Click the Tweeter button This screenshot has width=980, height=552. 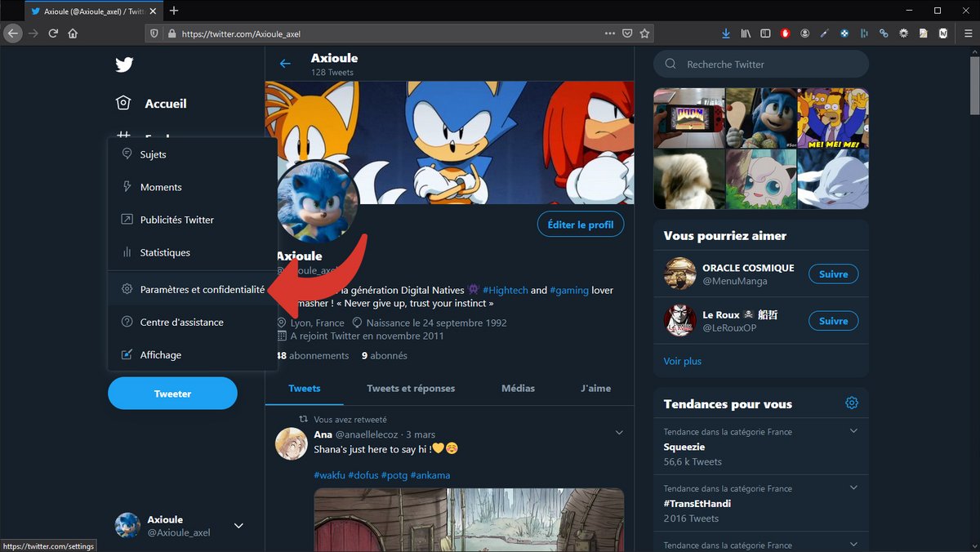click(172, 394)
